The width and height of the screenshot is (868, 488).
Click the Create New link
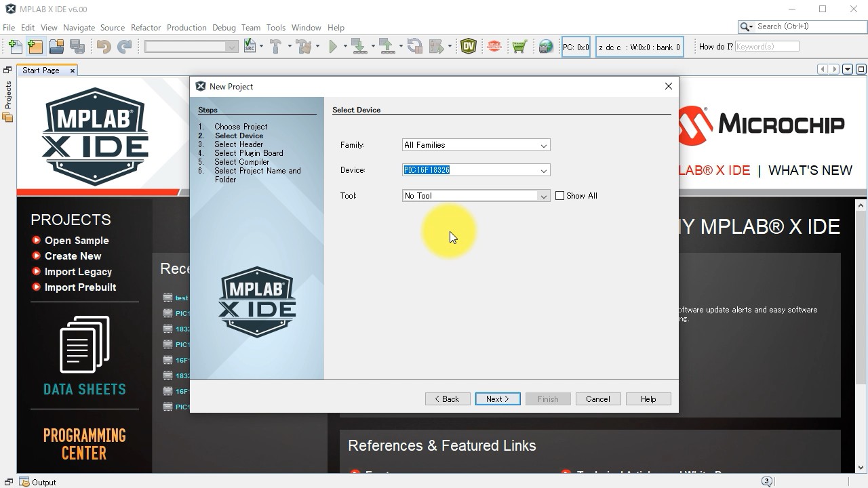(73, 256)
